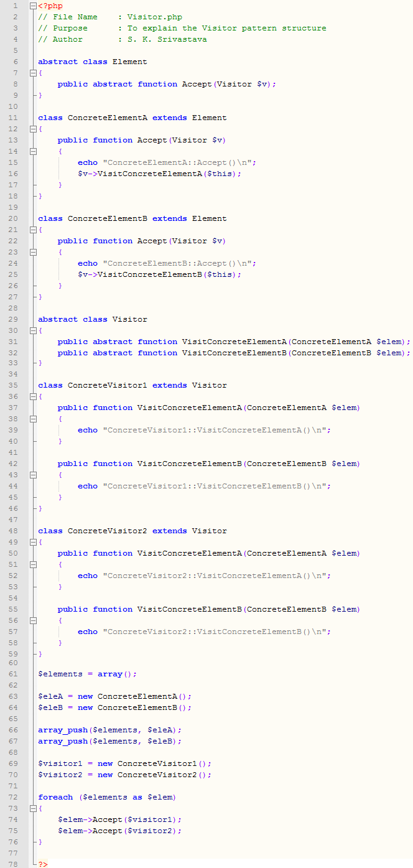Viewport: 413px width, 868px height.
Task: Collapse ConcreteVisitor2 VisitConcreteElementB fold on line 56
Action: (34, 620)
